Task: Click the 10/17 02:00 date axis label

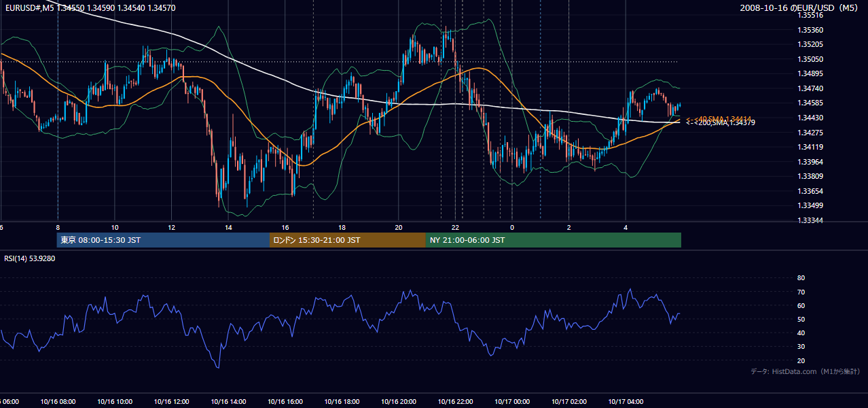Action: 569,402
